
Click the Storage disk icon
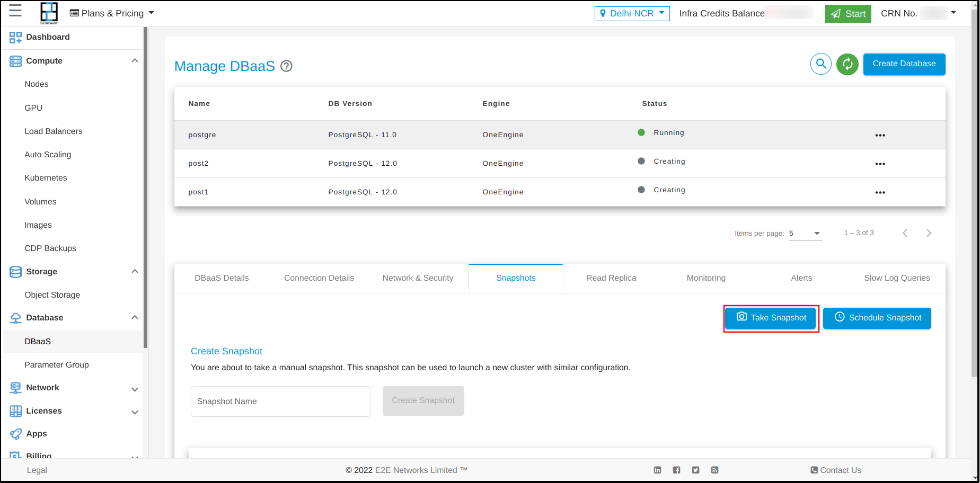15,272
